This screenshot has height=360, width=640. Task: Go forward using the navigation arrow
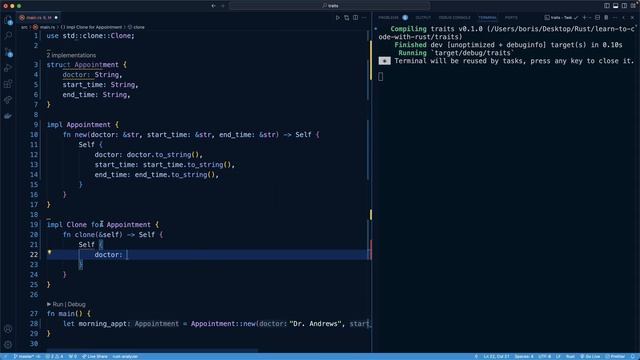[x=223, y=6]
